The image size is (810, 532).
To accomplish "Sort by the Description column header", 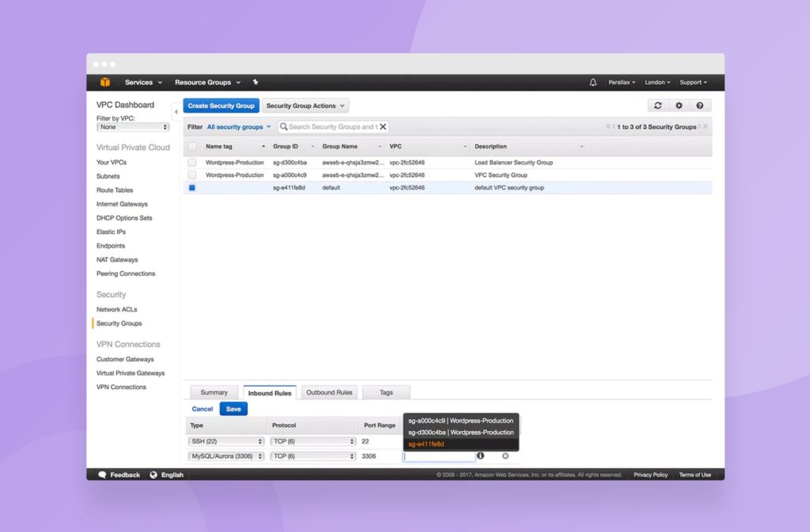I will 529,146.
